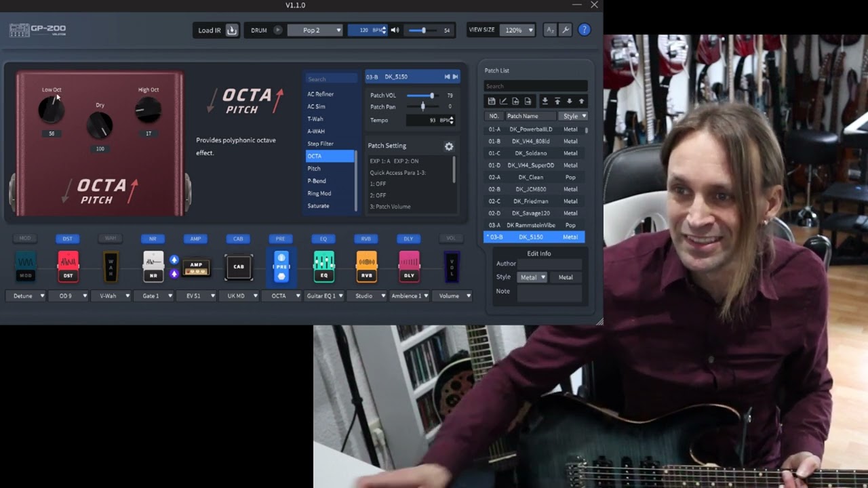Click the move patch down arrow icon
868x488 pixels.
[569, 101]
